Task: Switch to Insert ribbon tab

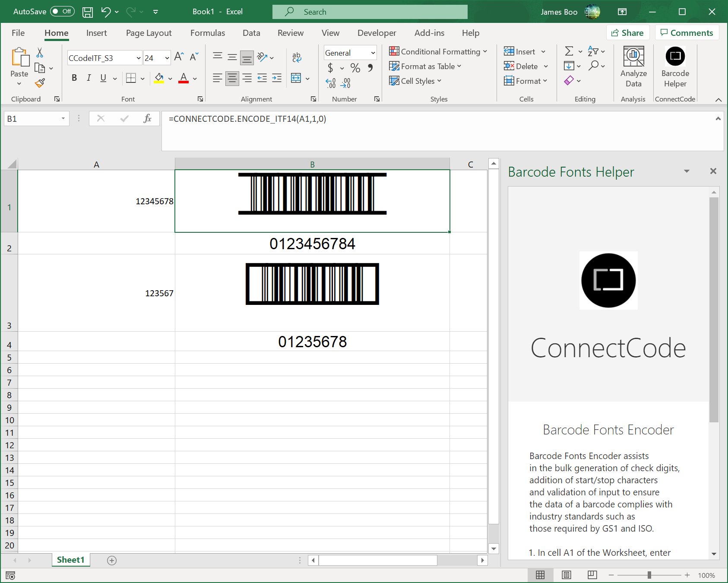Action: click(96, 33)
